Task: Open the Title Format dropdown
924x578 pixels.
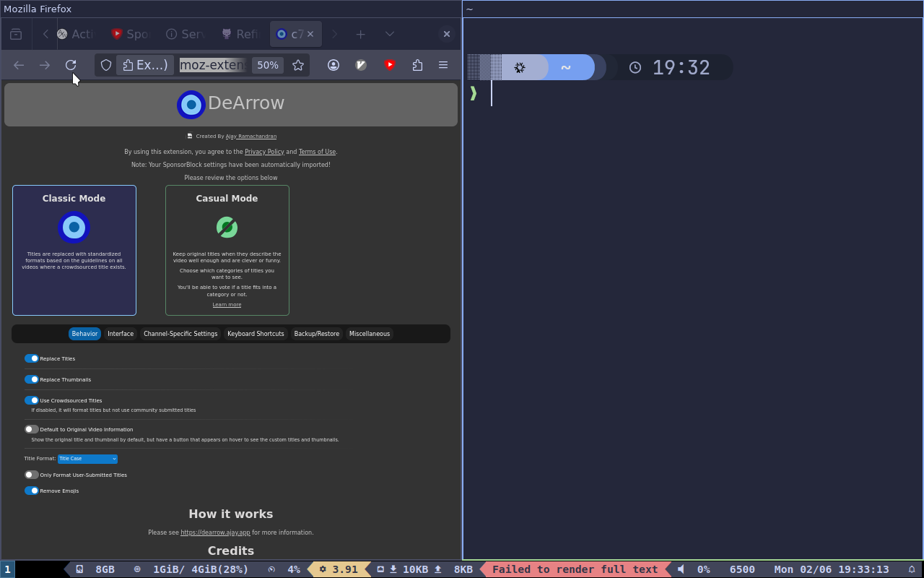Action: click(x=87, y=459)
